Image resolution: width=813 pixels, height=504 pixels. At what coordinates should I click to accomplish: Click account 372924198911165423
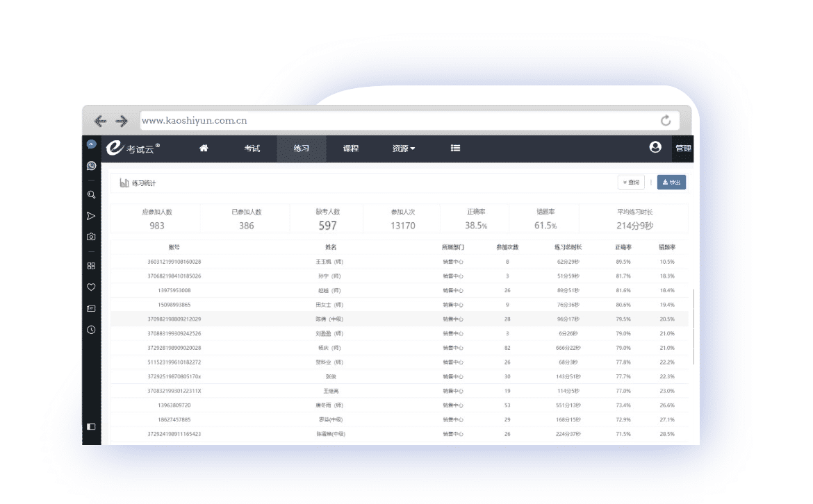click(174, 434)
